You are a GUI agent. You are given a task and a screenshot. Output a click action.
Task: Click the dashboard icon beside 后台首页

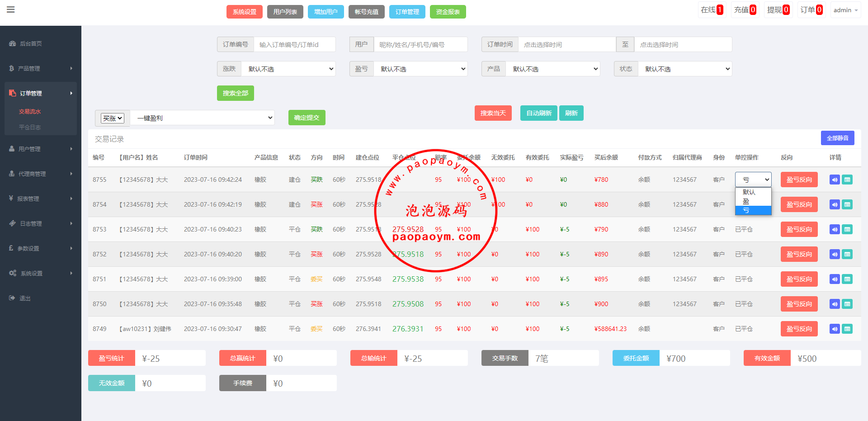(12, 43)
